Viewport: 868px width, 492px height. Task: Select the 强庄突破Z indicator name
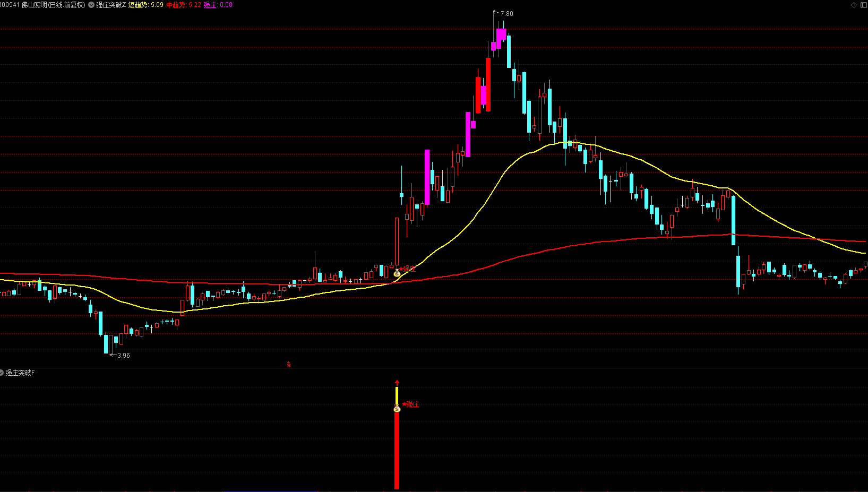(x=111, y=5)
